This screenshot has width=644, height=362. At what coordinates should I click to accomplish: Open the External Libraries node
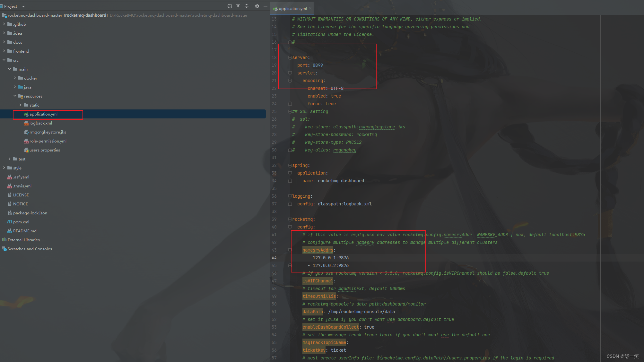[x=23, y=240]
